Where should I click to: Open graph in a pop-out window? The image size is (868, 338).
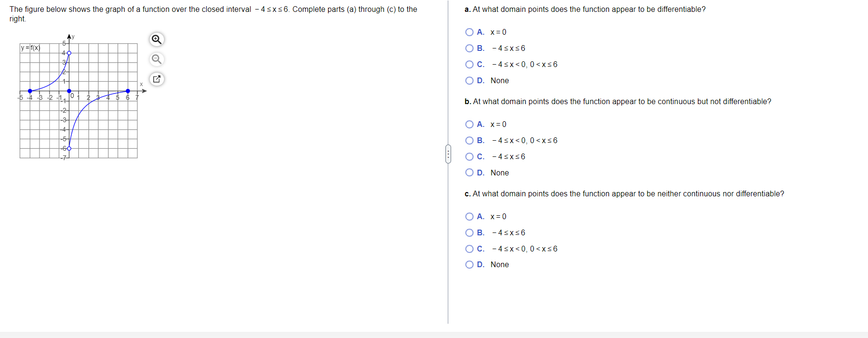pos(156,79)
